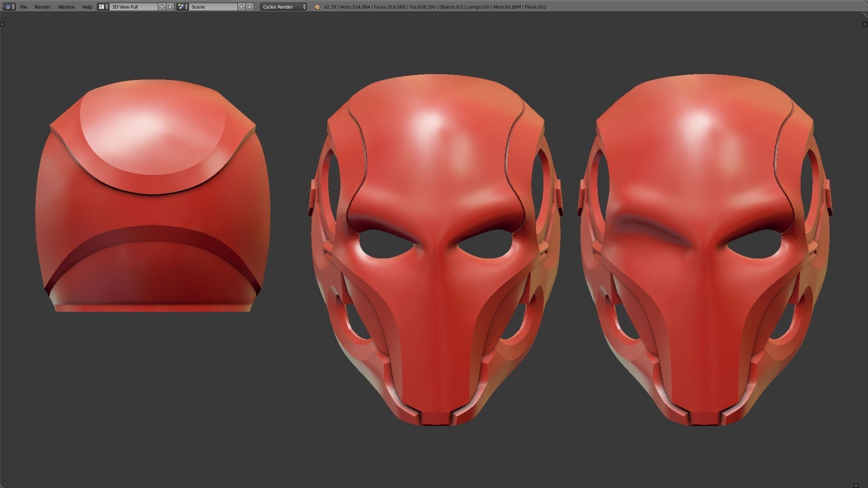Viewport: 868px width, 488px height.
Task: Delete the 3D View Full screen layout
Action: point(170,7)
